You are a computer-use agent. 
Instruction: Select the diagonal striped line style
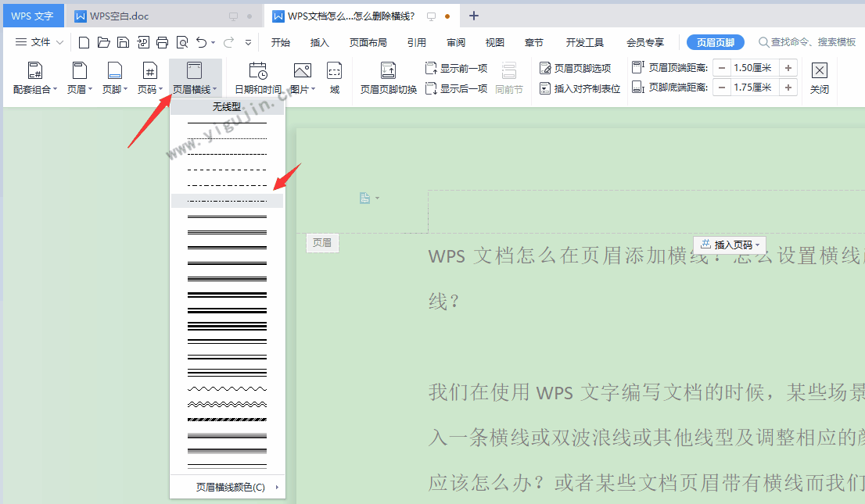coord(228,420)
